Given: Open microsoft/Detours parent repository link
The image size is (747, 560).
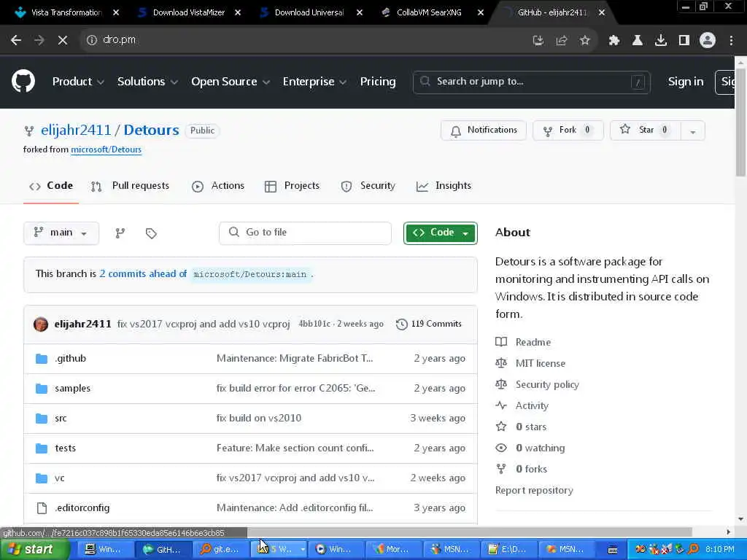Looking at the screenshot, I should click(107, 149).
